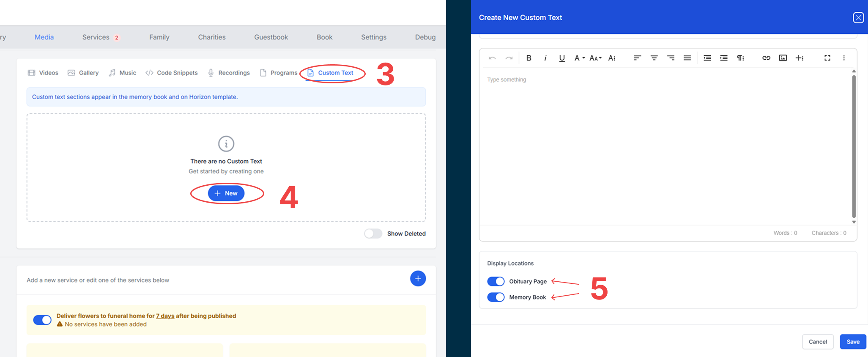Toggle underline formatting
The height and width of the screenshot is (357, 868).
(x=562, y=58)
